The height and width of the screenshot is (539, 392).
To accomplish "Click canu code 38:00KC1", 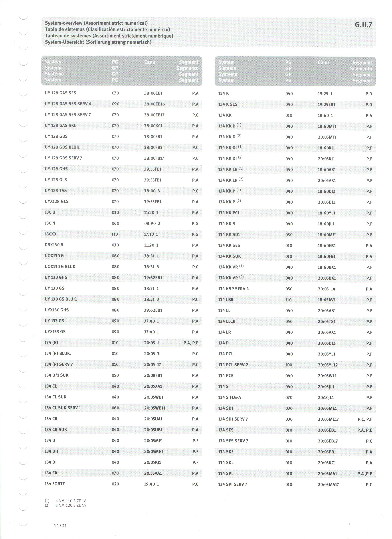I will click(153, 126).
